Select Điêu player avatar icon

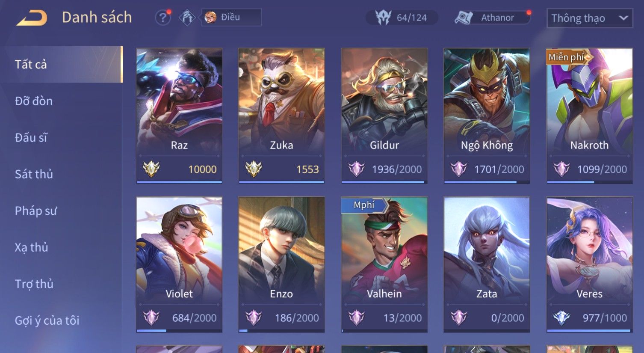(210, 17)
